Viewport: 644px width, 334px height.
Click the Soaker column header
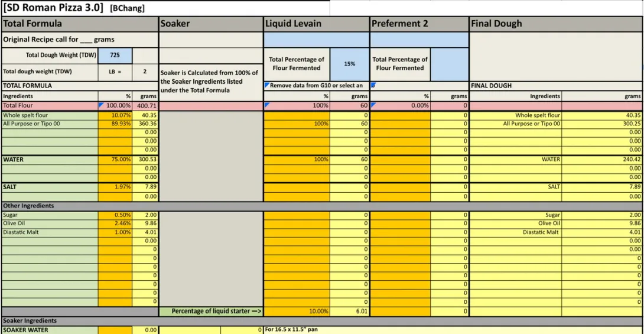[x=211, y=24]
